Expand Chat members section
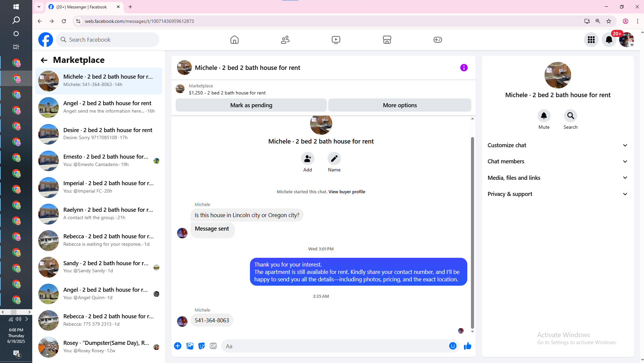The height and width of the screenshot is (363, 644). coord(558,161)
